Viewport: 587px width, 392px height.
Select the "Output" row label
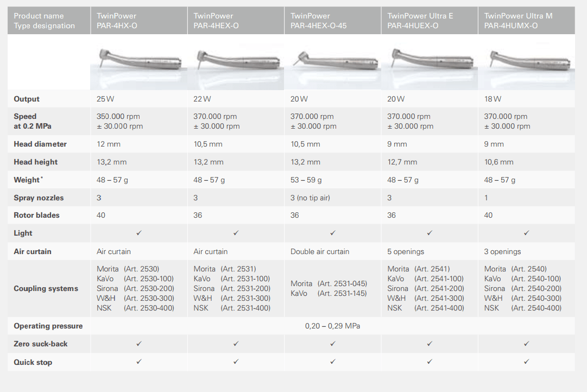[x=27, y=99]
